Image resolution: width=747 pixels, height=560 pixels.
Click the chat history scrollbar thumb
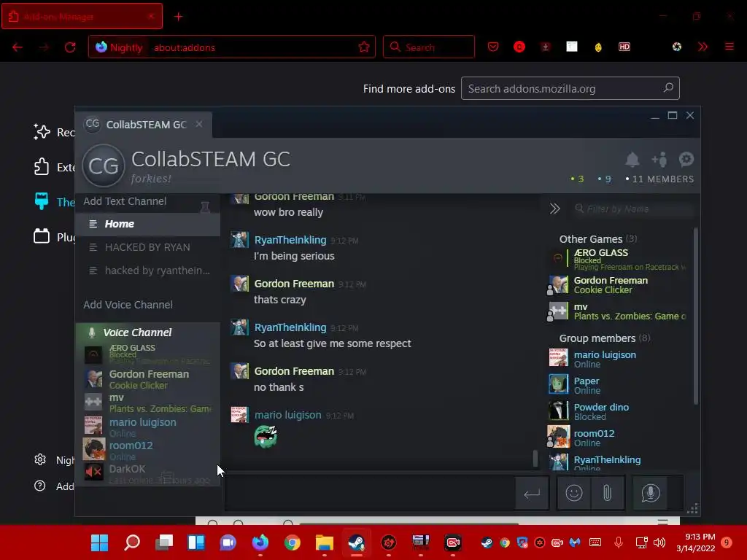point(535,458)
